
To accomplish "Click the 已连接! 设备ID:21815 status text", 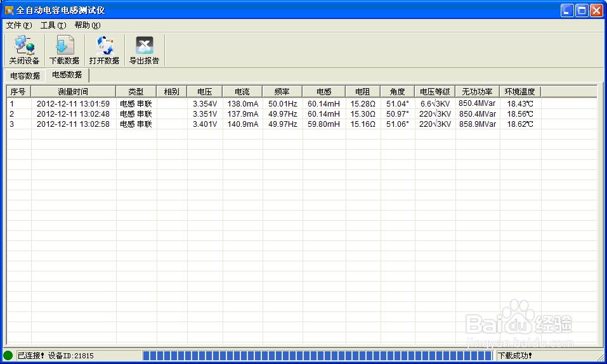I will [56, 356].
